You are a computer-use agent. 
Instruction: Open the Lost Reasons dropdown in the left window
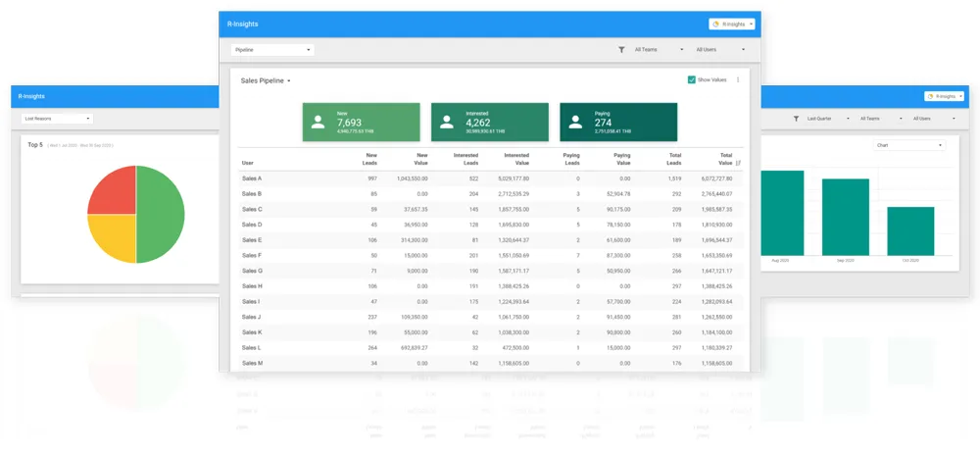(57, 118)
